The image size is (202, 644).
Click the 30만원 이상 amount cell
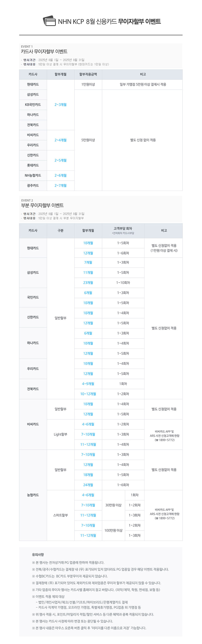pyautogui.click(x=113, y=505)
